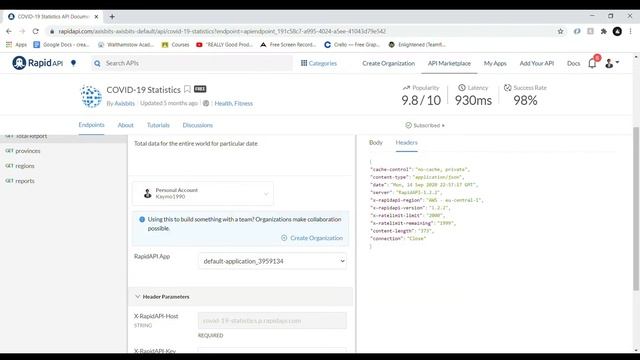
Task: Open My Apps
Action: pos(495,63)
